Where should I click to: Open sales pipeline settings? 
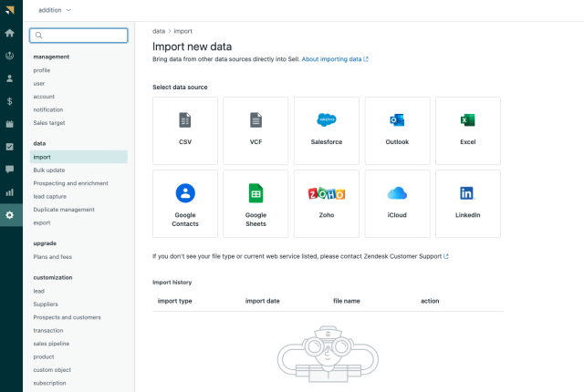(51, 344)
